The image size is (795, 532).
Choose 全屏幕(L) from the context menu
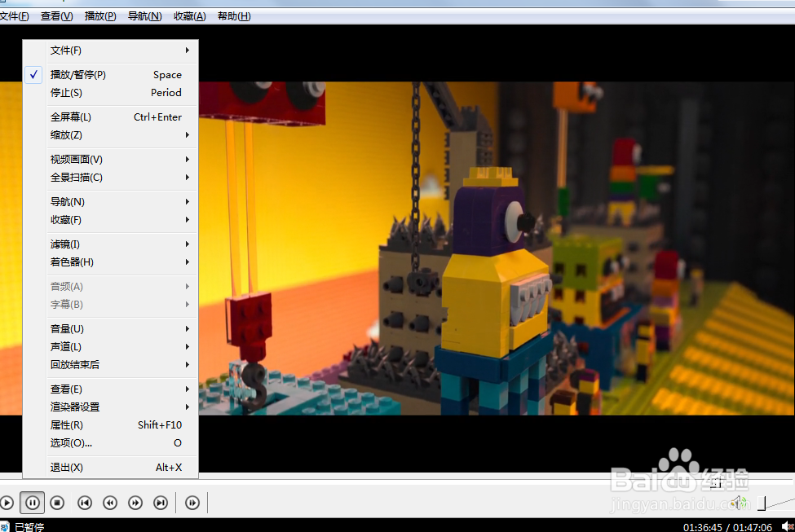click(x=111, y=117)
